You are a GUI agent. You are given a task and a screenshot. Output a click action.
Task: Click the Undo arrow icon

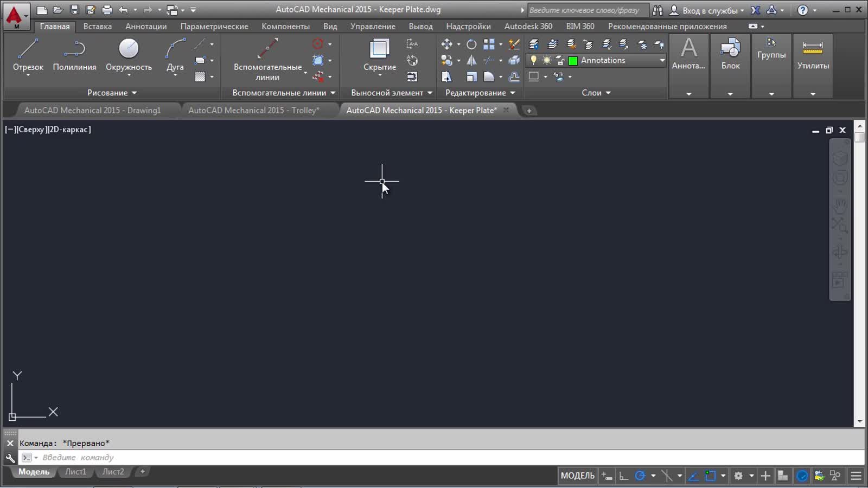point(123,10)
